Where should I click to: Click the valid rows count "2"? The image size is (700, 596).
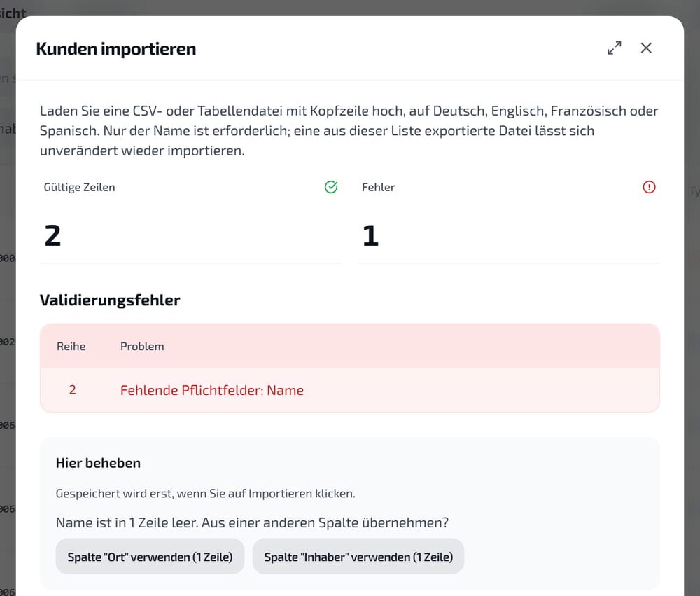(x=52, y=235)
